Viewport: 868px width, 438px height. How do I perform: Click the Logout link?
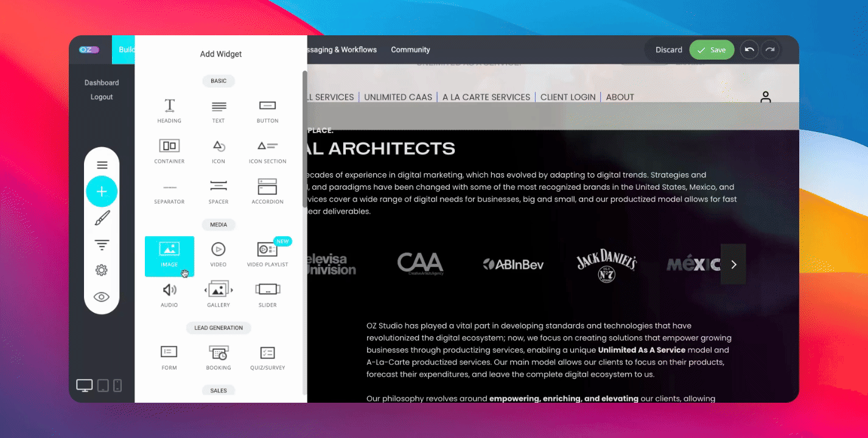tap(102, 97)
